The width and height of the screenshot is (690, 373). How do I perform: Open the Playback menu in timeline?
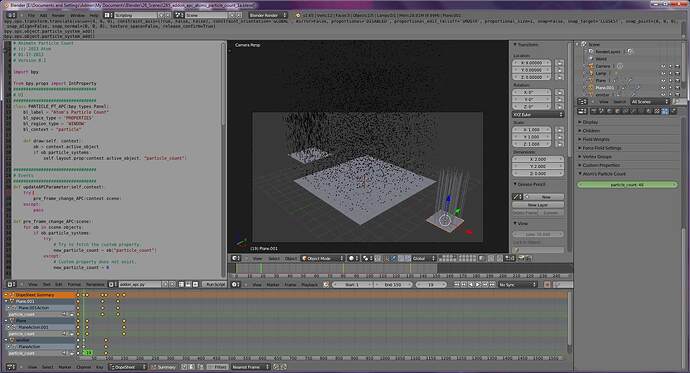(x=309, y=285)
